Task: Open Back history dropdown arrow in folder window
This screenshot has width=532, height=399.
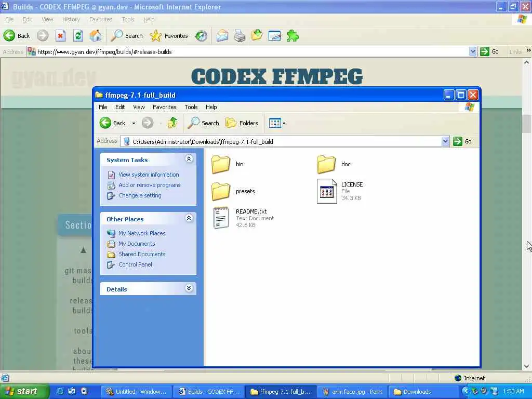Action: [x=134, y=123]
